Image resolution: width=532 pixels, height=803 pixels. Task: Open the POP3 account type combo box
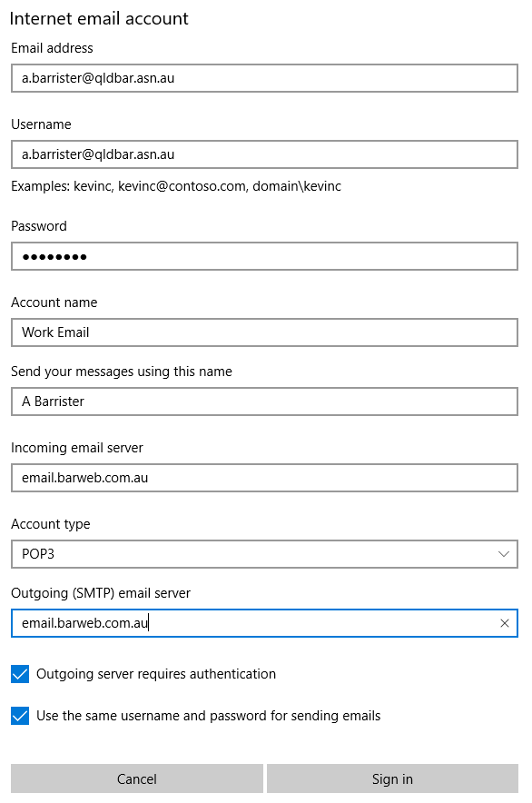[x=264, y=554]
